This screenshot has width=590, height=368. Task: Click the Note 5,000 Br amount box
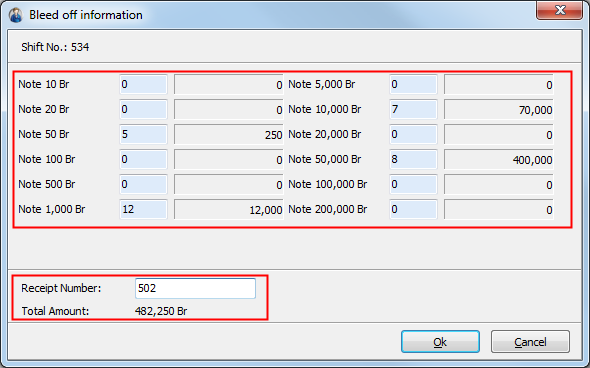click(x=499, y=84)
